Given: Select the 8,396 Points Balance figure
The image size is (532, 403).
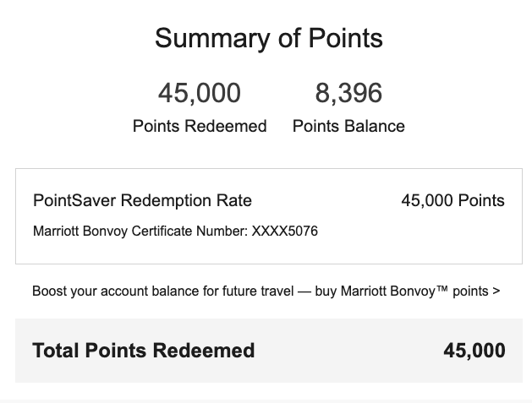Looking at the screenshot, I should click(348, 93).
